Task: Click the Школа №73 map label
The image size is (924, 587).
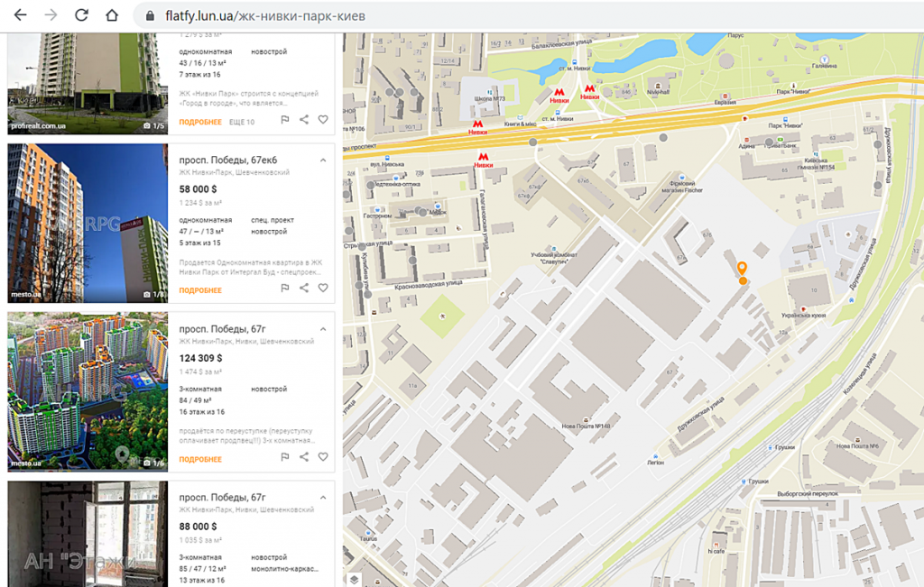Action: [490, 98]
